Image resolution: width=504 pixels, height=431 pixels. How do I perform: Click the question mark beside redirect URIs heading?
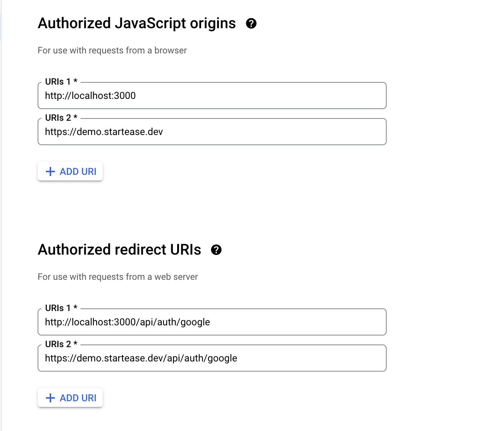click(216, 250)
